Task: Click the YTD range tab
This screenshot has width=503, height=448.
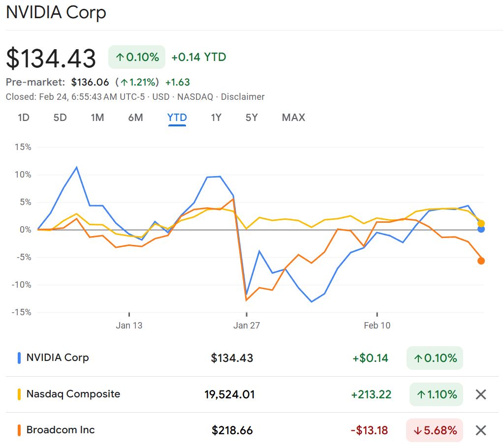Action: [x=177, y=118]
